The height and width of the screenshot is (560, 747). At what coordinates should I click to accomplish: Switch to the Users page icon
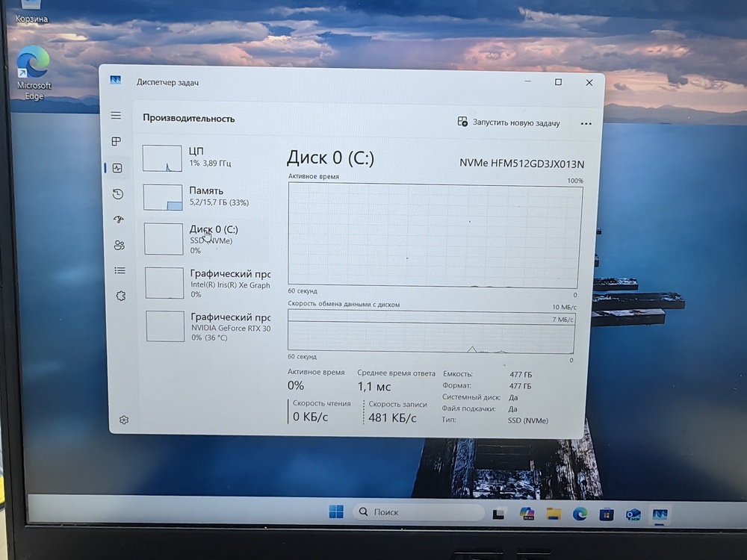tap(119, 245)
